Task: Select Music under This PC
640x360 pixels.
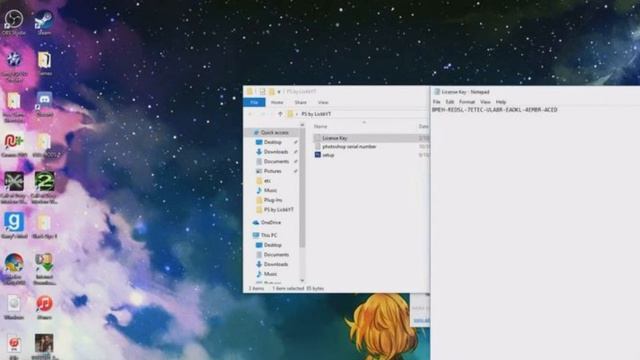Action: 270,274
